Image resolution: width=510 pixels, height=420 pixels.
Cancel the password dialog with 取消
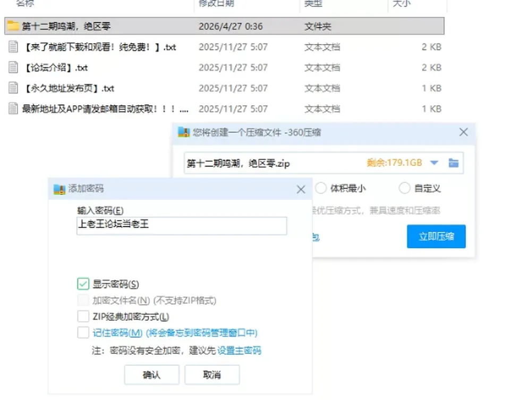click(212, 375)
